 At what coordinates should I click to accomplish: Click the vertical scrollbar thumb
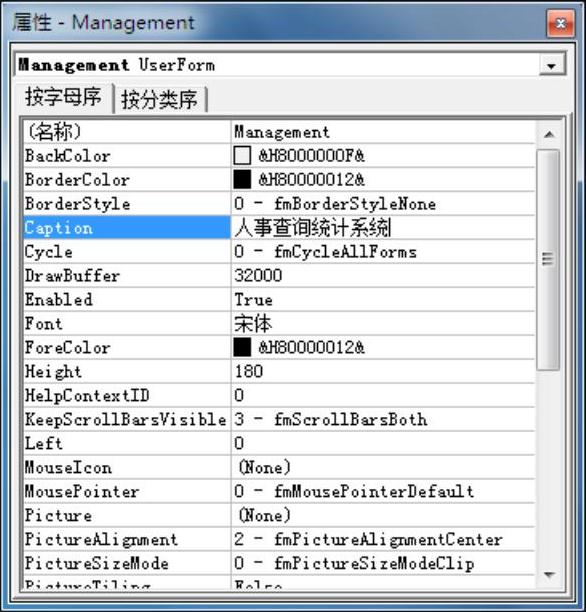[548, 259]
